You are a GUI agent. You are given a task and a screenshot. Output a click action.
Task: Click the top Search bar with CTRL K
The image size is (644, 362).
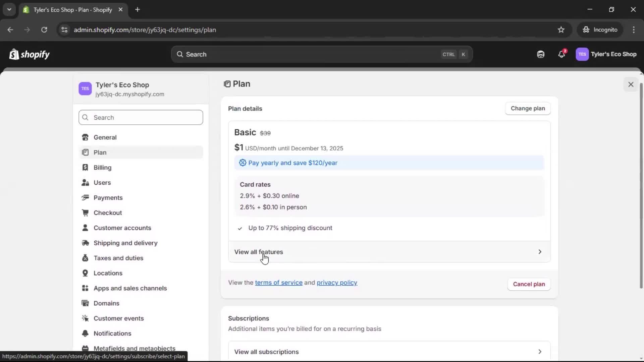tap(322, 54)
